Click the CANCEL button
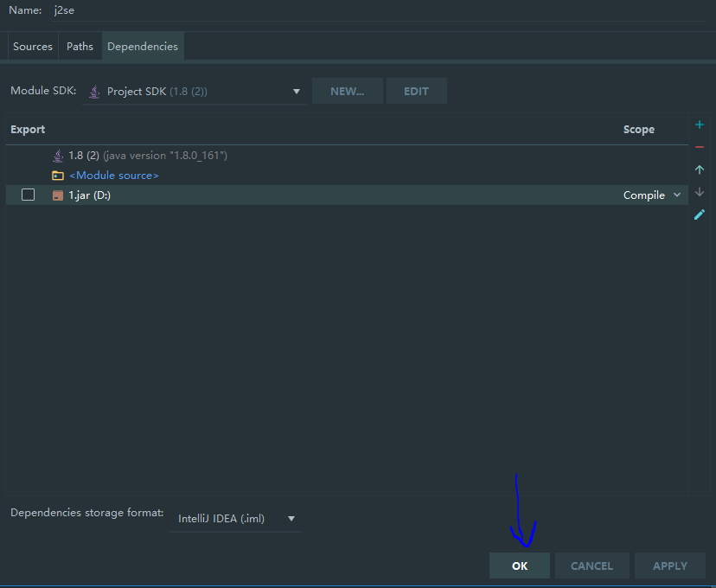Screen dimensions: 716x588 [591, 566]
